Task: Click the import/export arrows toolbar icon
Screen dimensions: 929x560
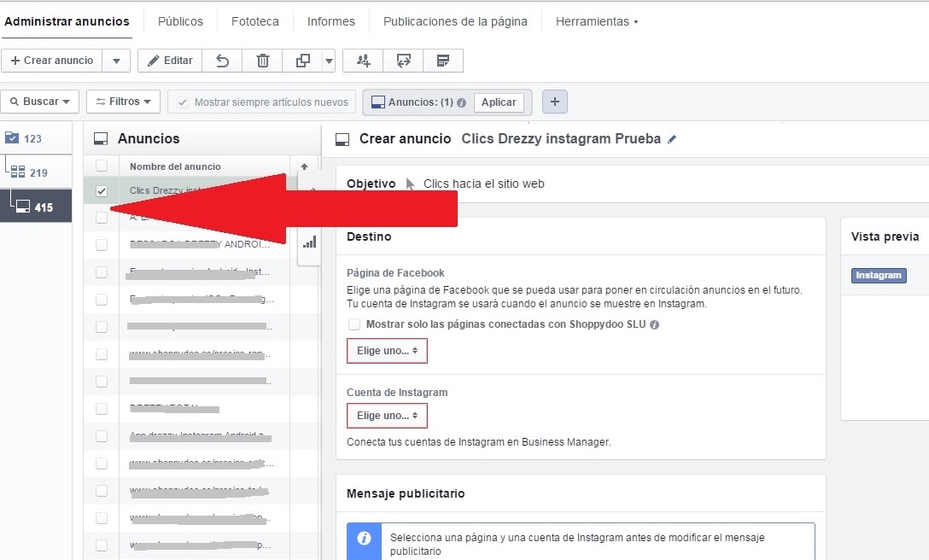Action: pyautogui.click(x=404, y=61)
